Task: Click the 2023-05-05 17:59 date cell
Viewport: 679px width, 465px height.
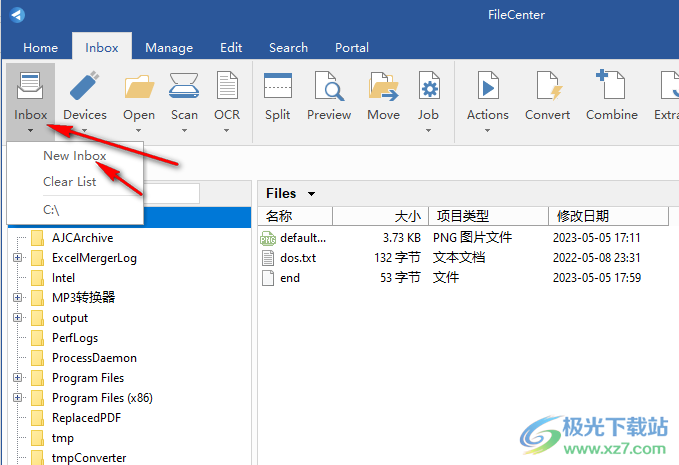Action: (597, 278)
